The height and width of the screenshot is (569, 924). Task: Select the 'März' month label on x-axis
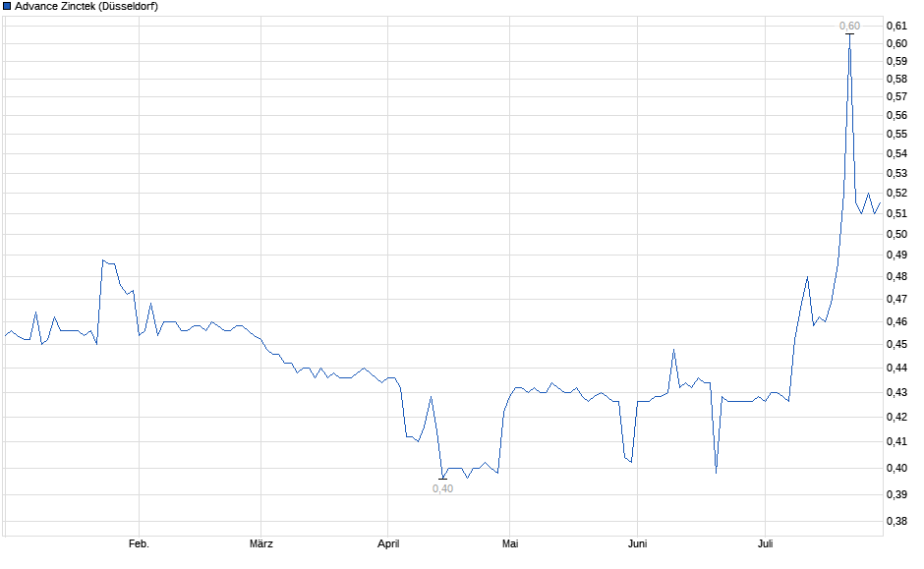261,543
